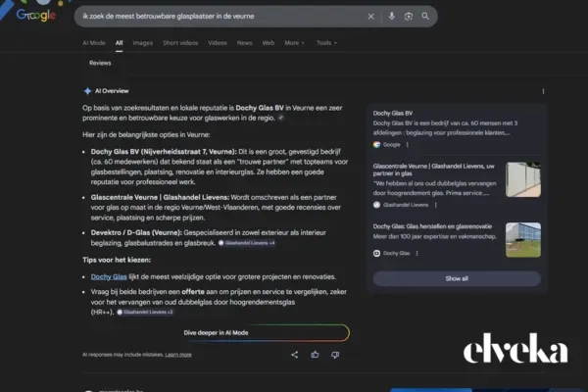
Task: Switch to News tab
Action: (x=244, y=43)
